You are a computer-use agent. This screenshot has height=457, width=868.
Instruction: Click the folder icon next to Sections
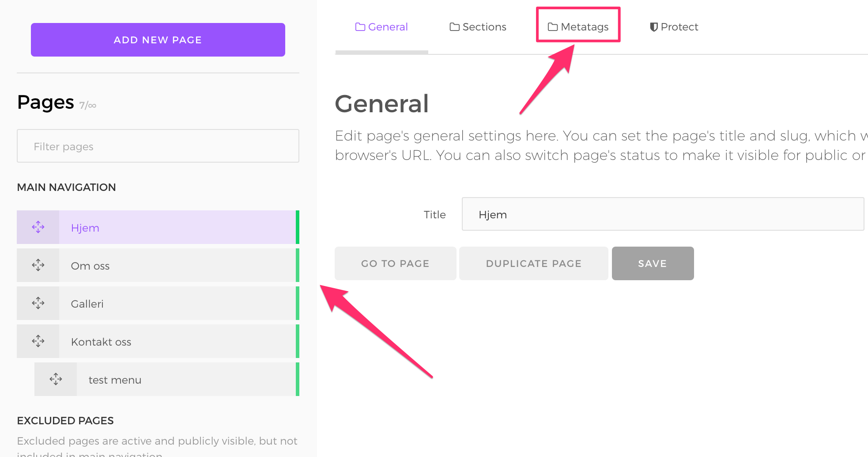click(454, 27)
